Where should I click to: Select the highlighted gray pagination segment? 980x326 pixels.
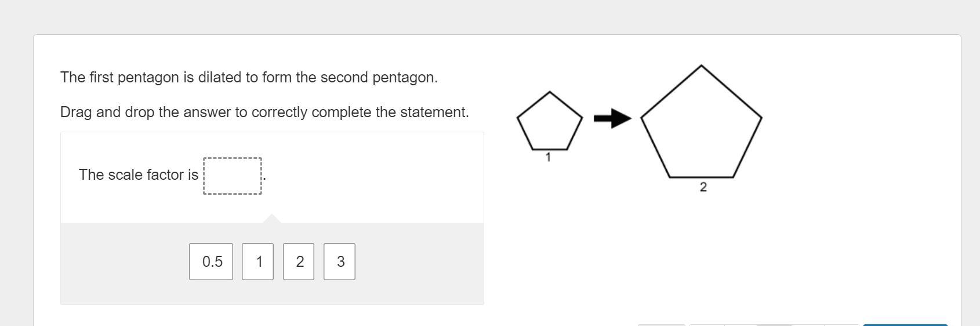(x=774, y=324)
